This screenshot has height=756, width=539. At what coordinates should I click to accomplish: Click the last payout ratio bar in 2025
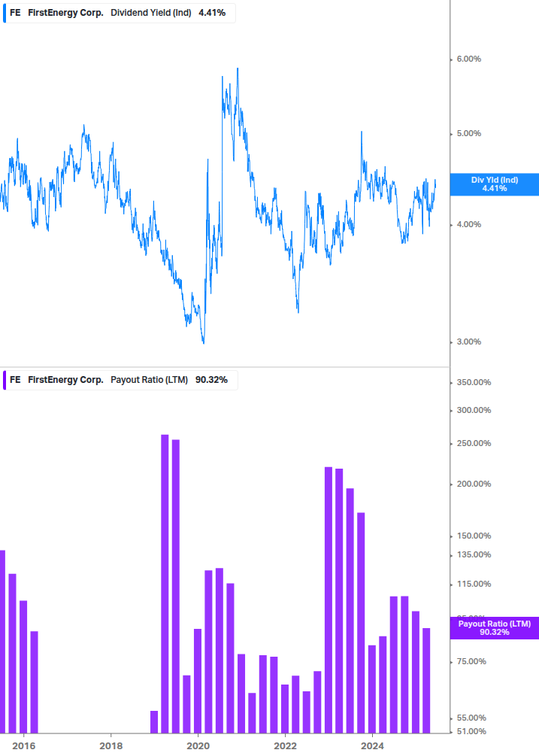(x=426, y=681)
